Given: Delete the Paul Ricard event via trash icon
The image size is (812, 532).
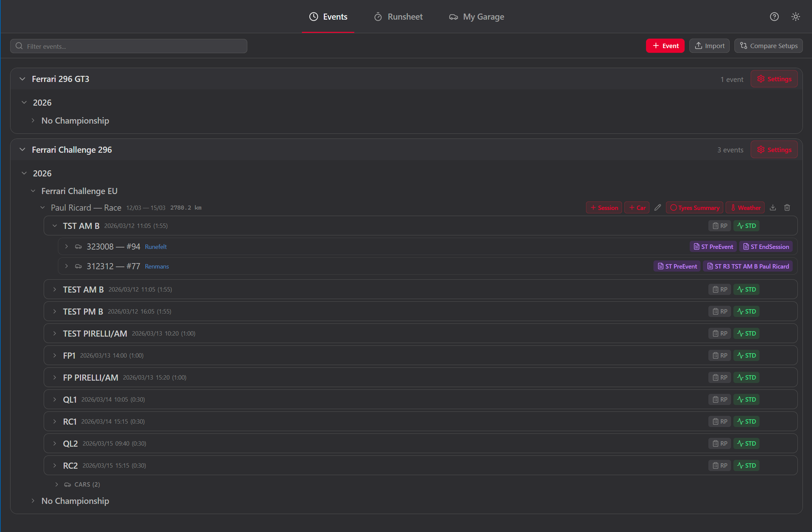Looking at the screenshot, I should [787, 207].
